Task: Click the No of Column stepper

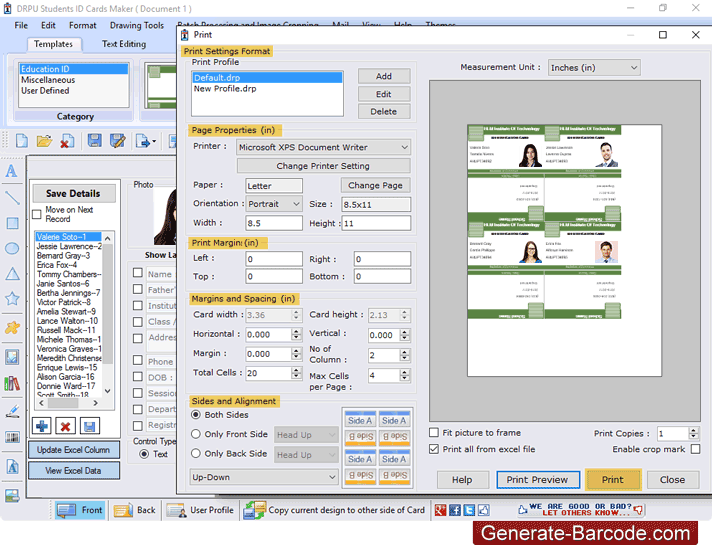Action: 405,355
